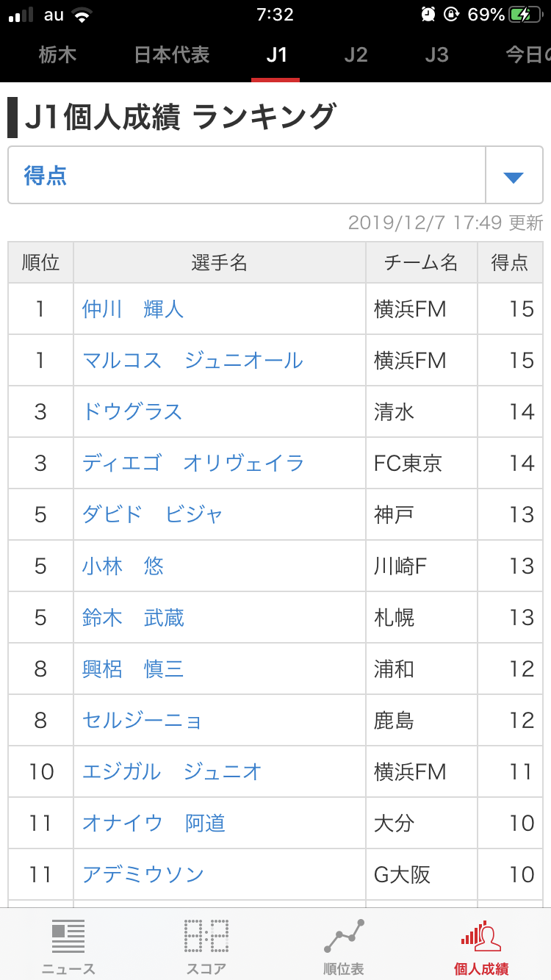
Task: Select the 個人成績 player stats icon
Action: click(481, 937)
